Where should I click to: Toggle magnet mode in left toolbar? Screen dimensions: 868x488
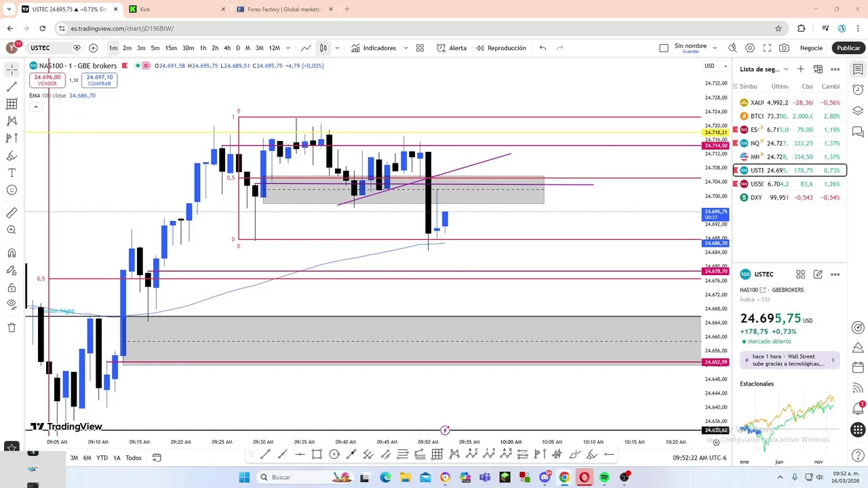coord(12,253)
